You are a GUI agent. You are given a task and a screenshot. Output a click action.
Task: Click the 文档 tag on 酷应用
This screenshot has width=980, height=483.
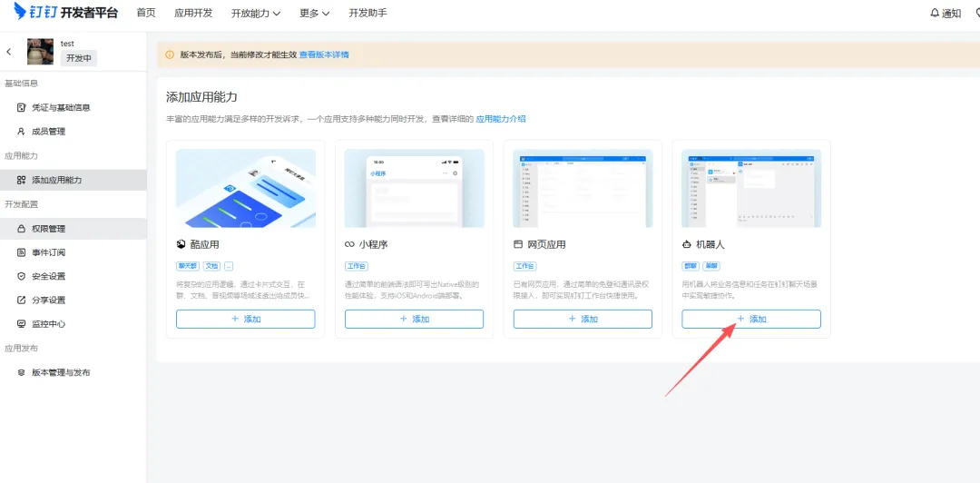tap(211, 266)
